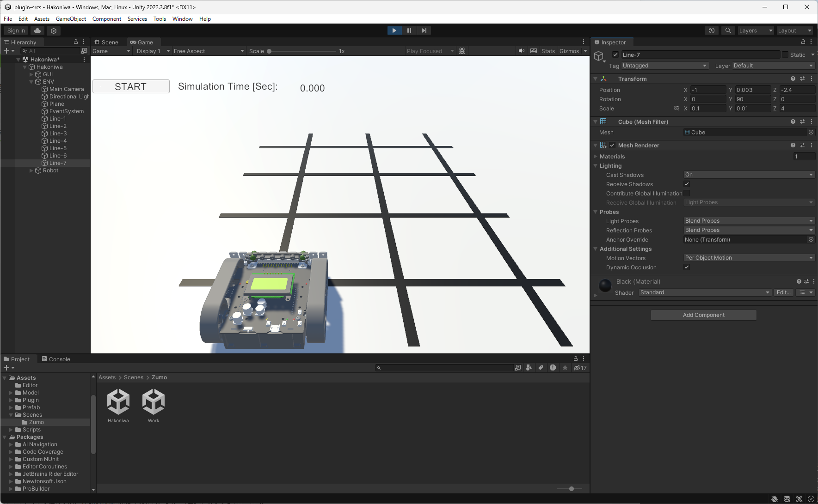Screen dimensions: 818x504
Task: Click the checkmark activity icon in status bar
Action: tap(811, 499)
